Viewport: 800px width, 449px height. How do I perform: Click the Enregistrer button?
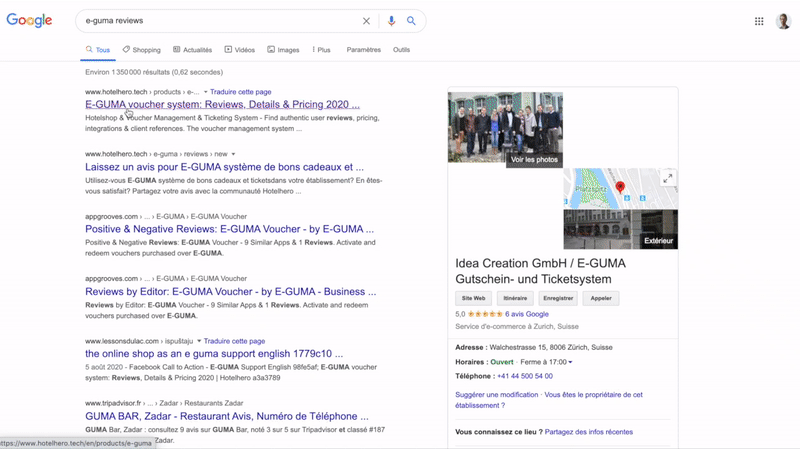tap(558, 298)
